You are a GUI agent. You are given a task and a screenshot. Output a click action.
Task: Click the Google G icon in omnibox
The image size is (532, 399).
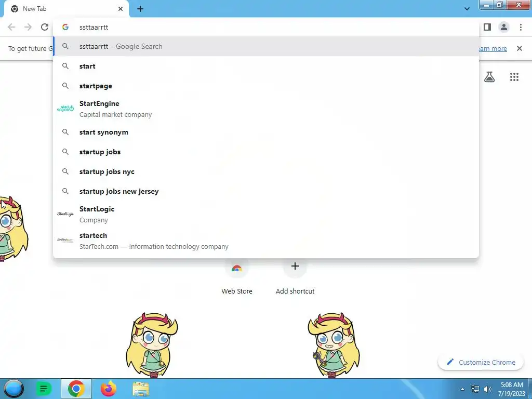65,27
